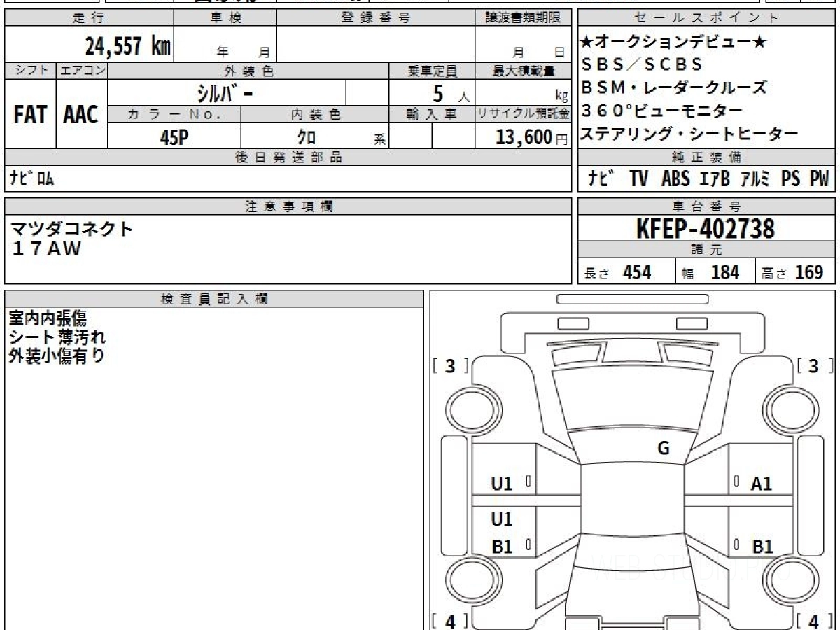Image resolution: width=840 pixels, height=630 pixels.
Task: Click the 内装色 header
Action: [x=315, y=114]
